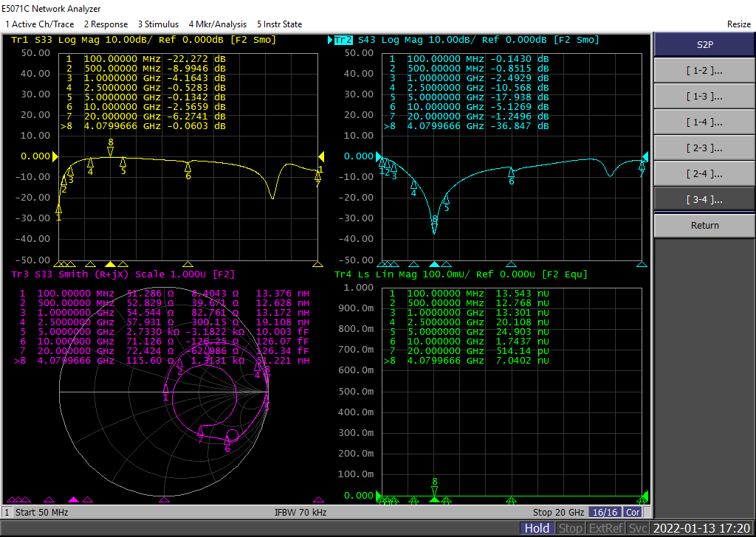The width and height of the screenshot is (756, 537).
Task: Toggle the Cor correction indicator
Action: [x=633, y=512]
